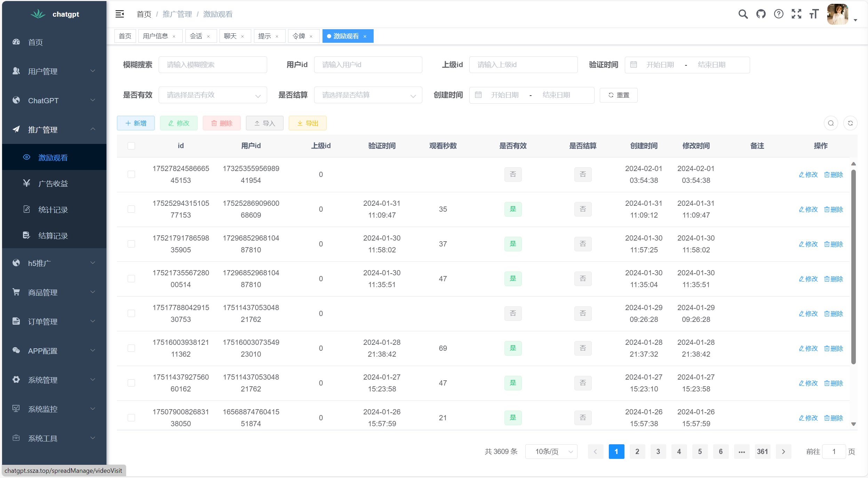The height and width of the screenshot is (478, 868).
Task: Open 结算记录 in the sidebar
Action: 54,236
